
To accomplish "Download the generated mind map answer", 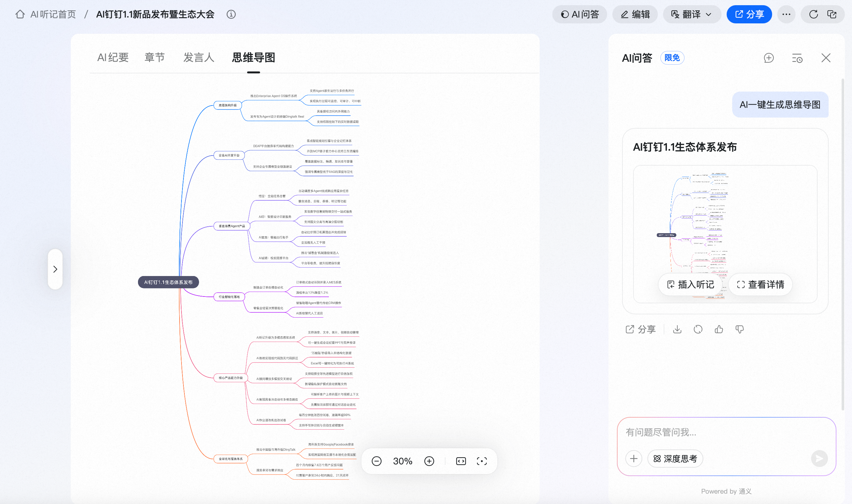I will click(677, 329).
